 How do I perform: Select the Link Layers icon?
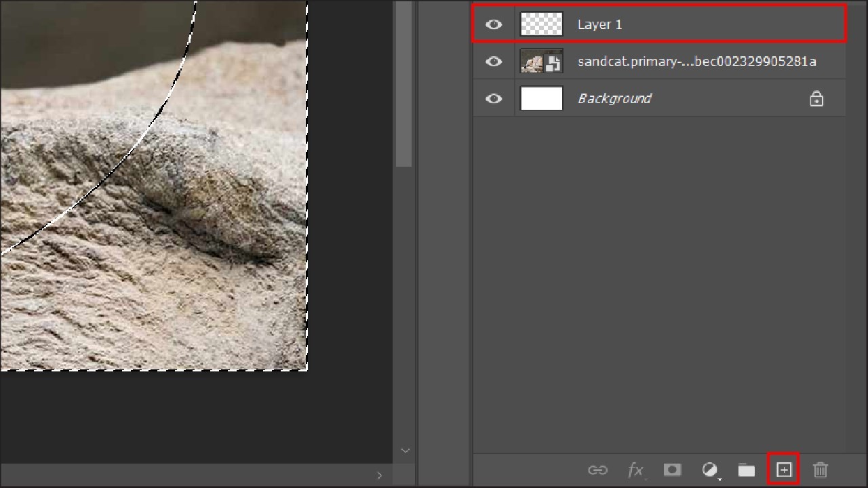click(x=598, y=470)
